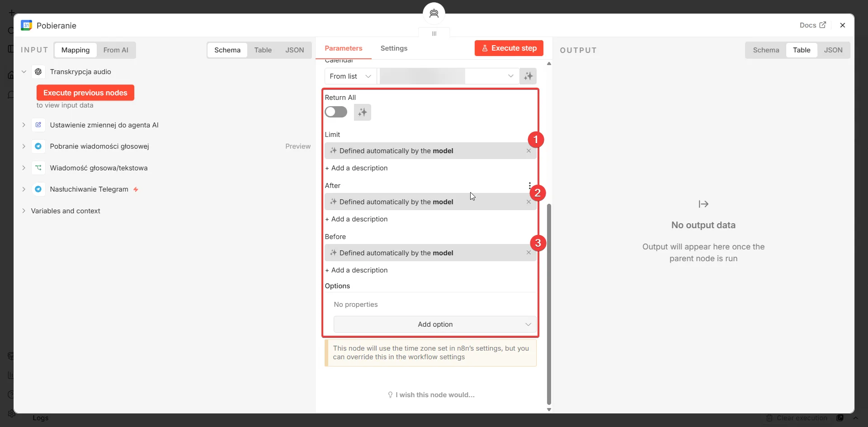The height and width of the screenshot is (427, 868).
Task: Open the three-dot menu for After field
Action: click(x=529, y=186)
